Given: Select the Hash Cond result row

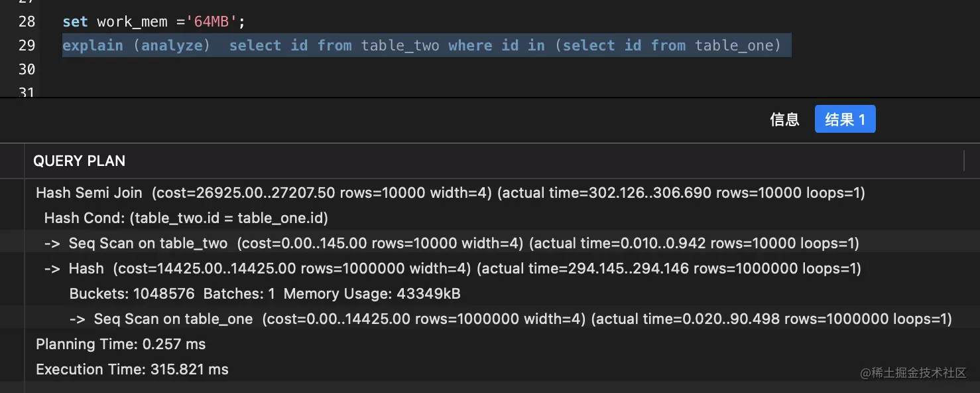Looking at the screenshot, I should coord(186,218).
